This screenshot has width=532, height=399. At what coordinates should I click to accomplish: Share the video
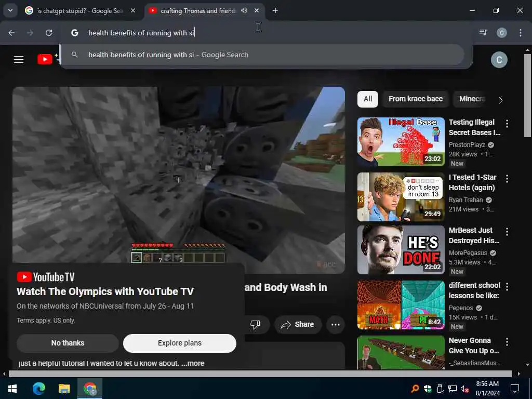pos(297,325)
